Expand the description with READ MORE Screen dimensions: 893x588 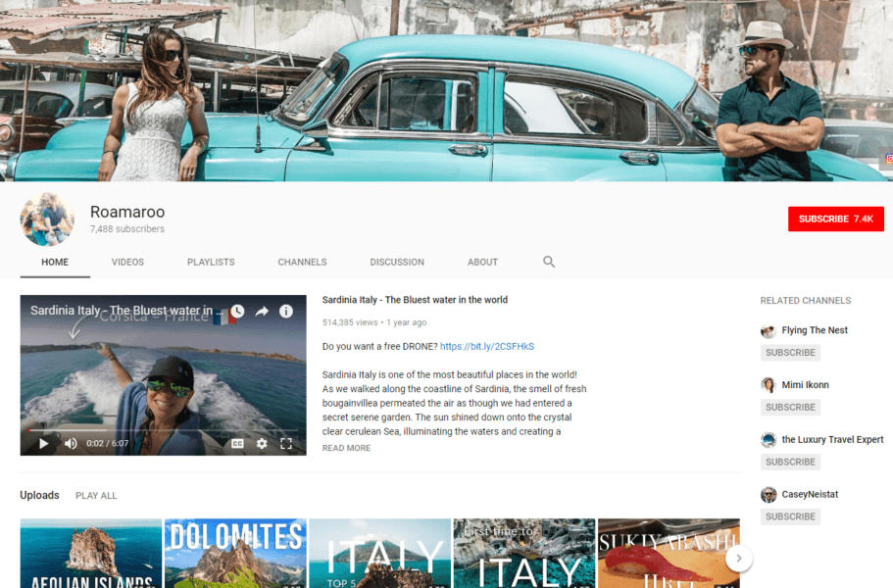346,448
